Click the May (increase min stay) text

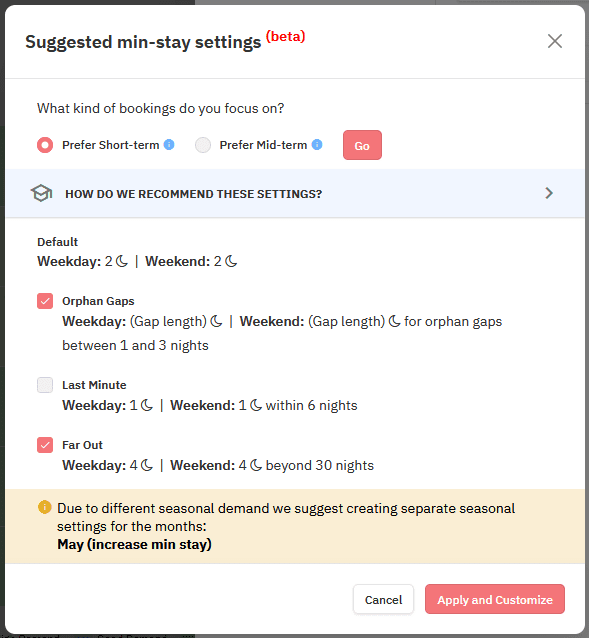point(134,544)
